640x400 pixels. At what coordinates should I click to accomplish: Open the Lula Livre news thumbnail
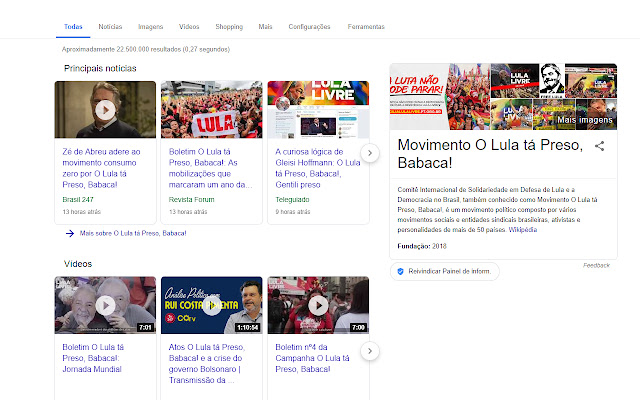point(318,110)
